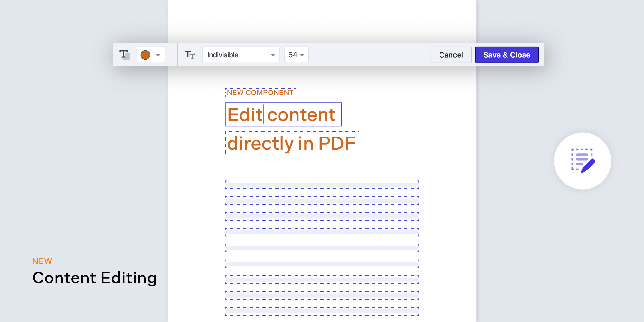
Task: Click the NEW COMPONENT label
Action: (x=260, y=92)
